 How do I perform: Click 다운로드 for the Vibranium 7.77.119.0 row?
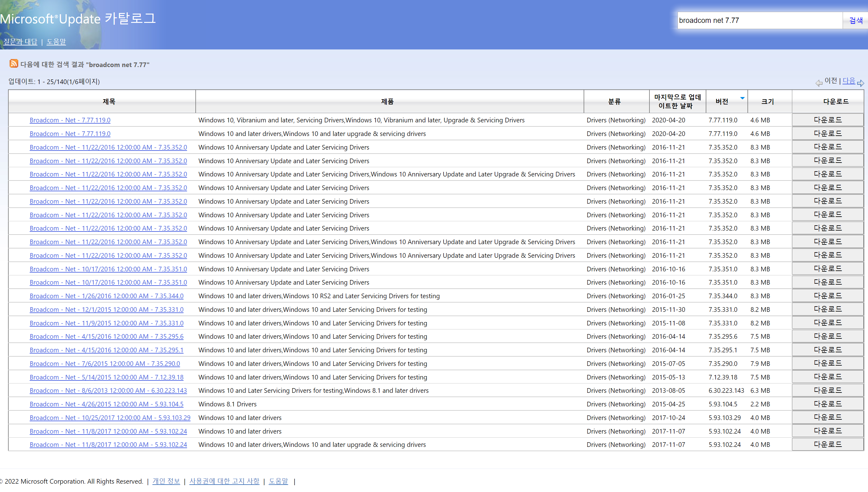(x=828, y=120)
